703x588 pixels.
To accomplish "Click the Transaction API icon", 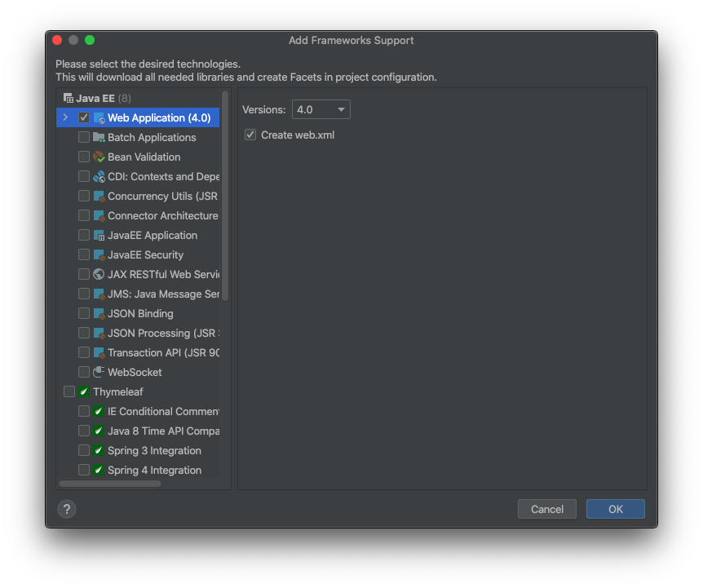I will pos(99,352).
